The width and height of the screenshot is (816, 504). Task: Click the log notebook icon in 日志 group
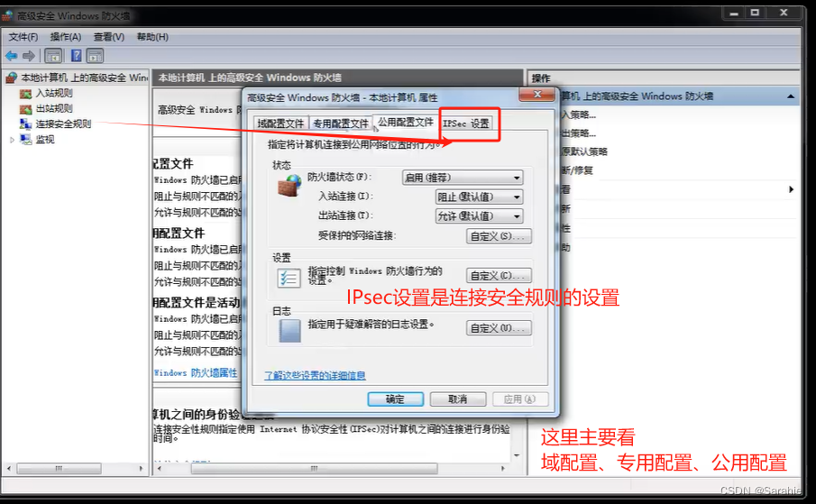(x=289, y=330)
